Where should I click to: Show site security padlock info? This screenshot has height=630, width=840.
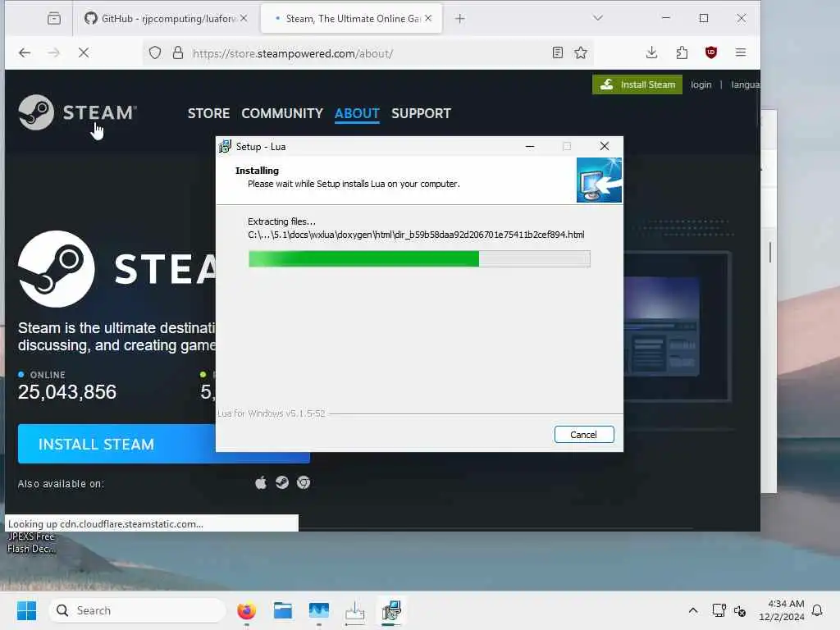pyautogui.click(x=178, y=52)
